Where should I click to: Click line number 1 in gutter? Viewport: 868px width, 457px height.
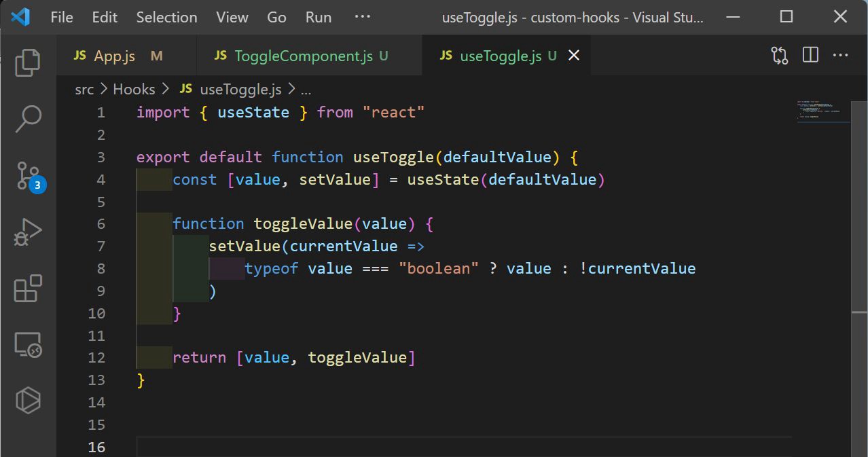[x=101, y=113]
